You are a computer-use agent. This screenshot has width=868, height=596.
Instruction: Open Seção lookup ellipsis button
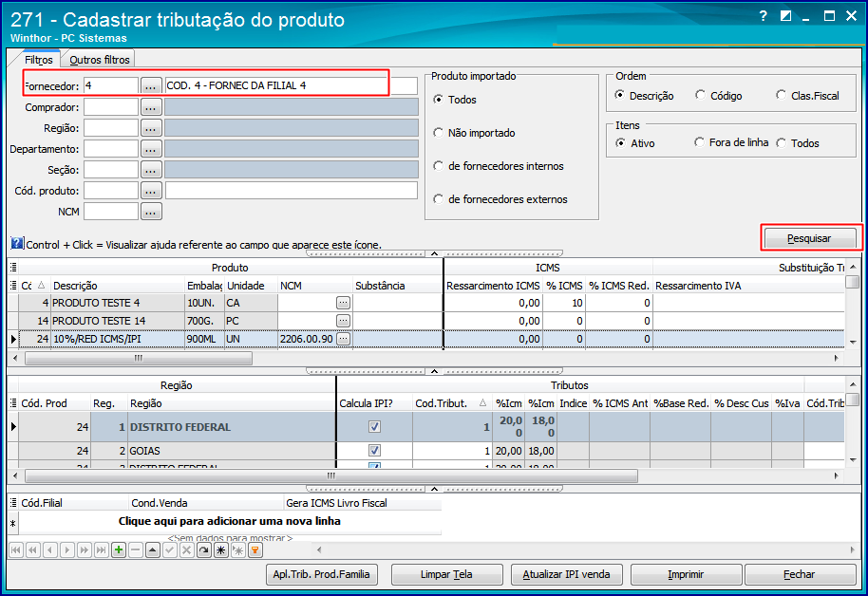(x=151, y=170)
